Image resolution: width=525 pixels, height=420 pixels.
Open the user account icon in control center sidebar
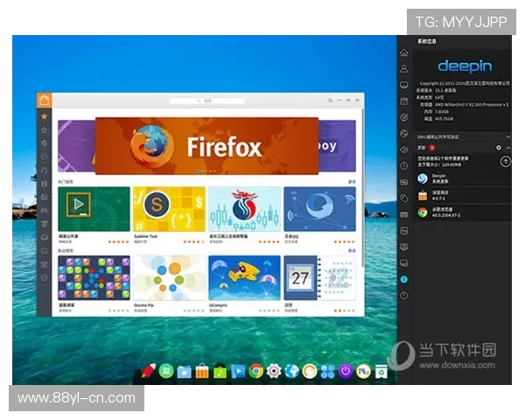pos(403,68)
